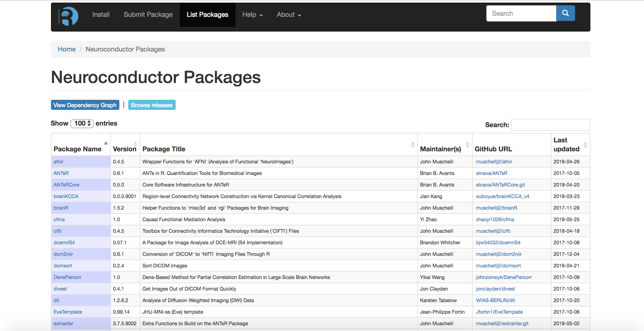The width and height of the screenshot is (644, 331).
Task: Follow the Home breadcrumb link
Action: tap(67, 49)
